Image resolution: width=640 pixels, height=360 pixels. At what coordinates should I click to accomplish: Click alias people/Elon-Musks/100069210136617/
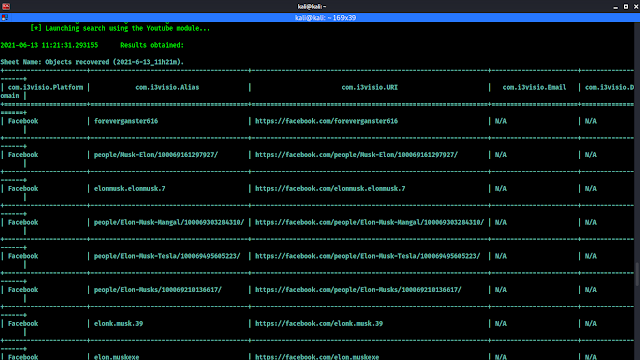point(158,290)
